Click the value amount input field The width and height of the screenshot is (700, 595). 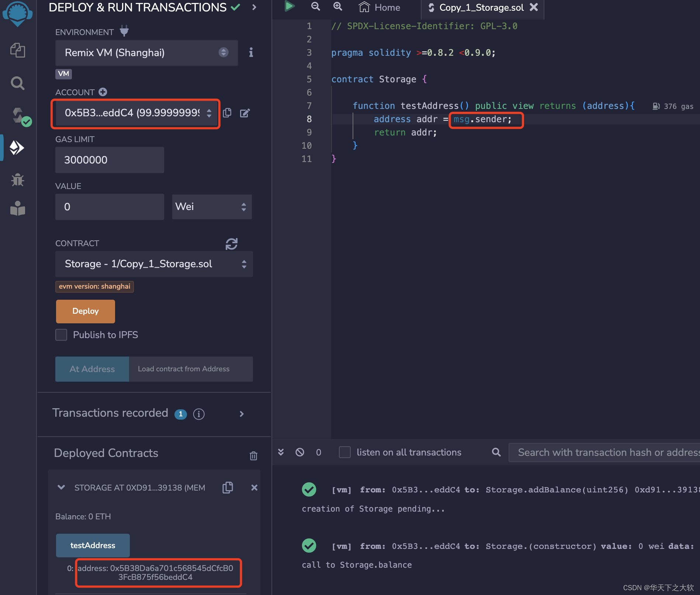pyautogui.click(x=110, y=207)
